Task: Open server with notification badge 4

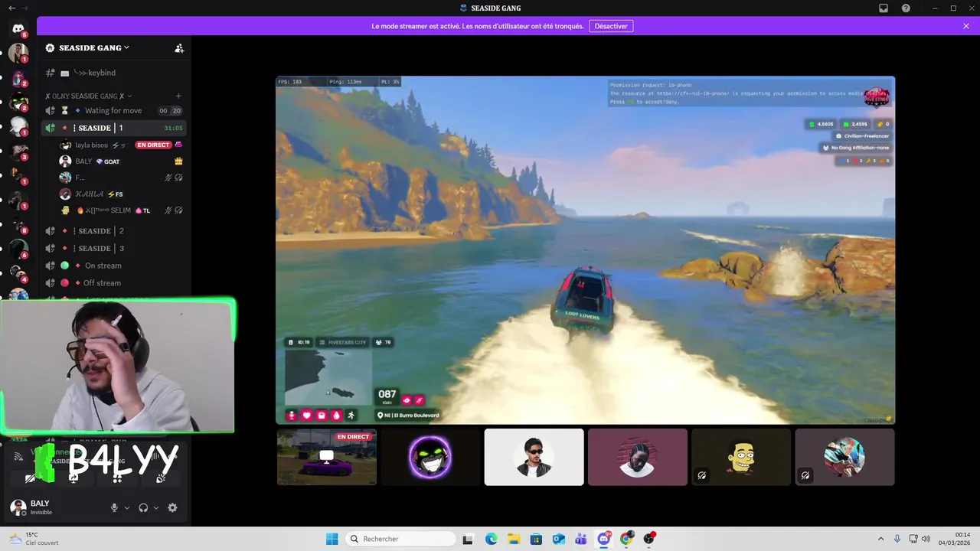Action: (x=18, y=274)
